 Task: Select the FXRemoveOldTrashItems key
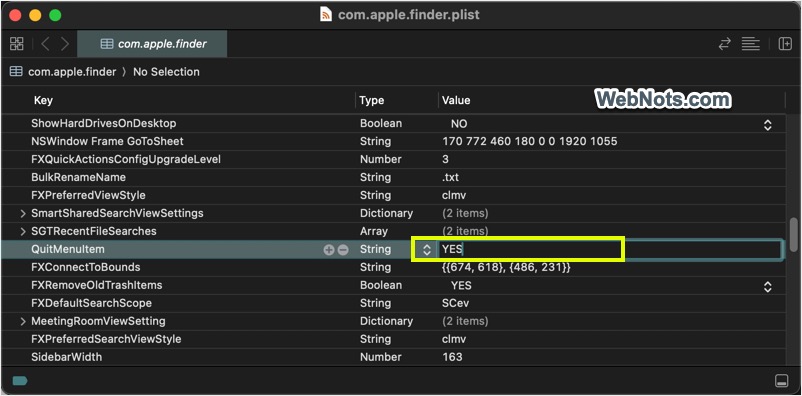point(97,285)
